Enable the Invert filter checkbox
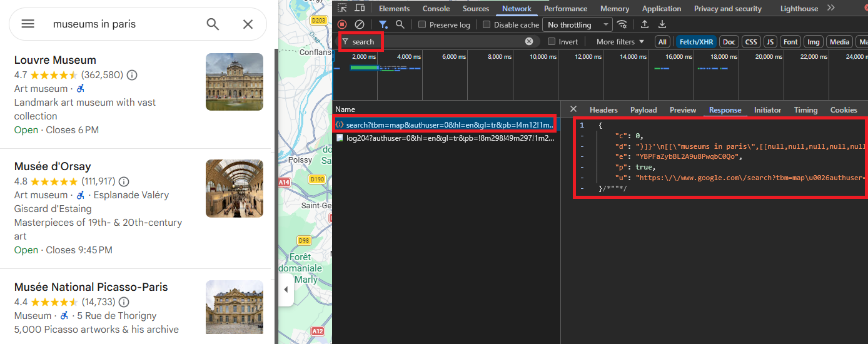 pos(552,41)
